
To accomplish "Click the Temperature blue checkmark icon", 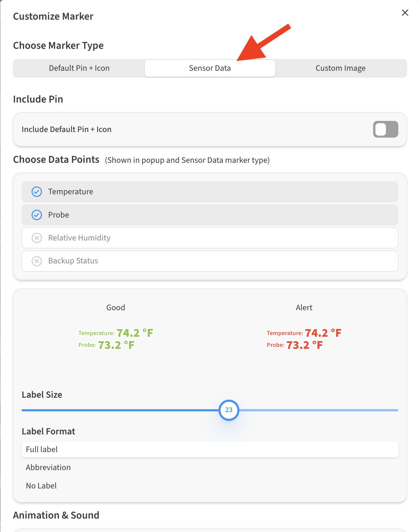I will click(x=37, y=192).
